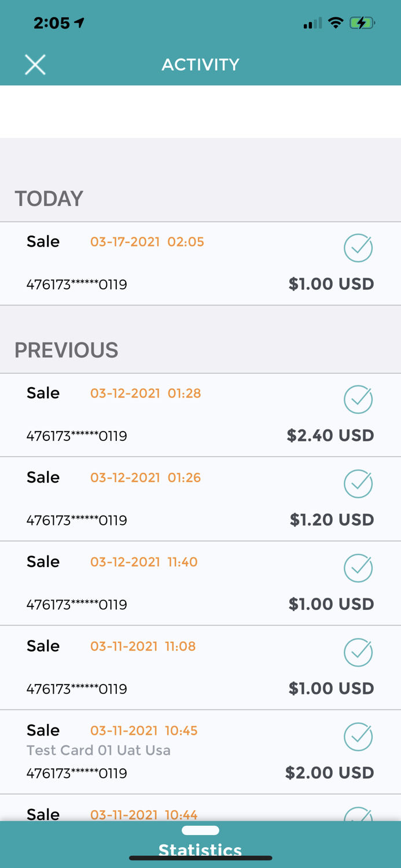Tap the checkmark next to Test Card 01 sale
Screen dimensions: 401x868
point(358,737)
